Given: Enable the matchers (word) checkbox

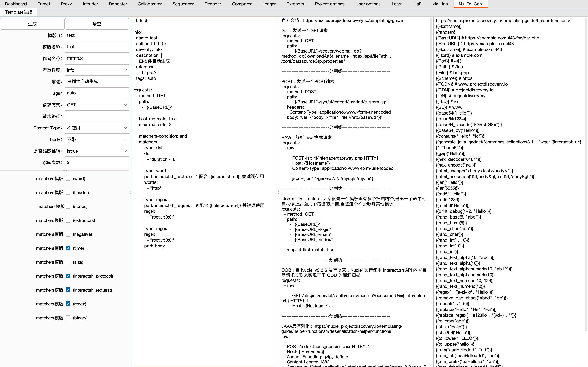Looking at the screenshot, I should coord(68,178).
